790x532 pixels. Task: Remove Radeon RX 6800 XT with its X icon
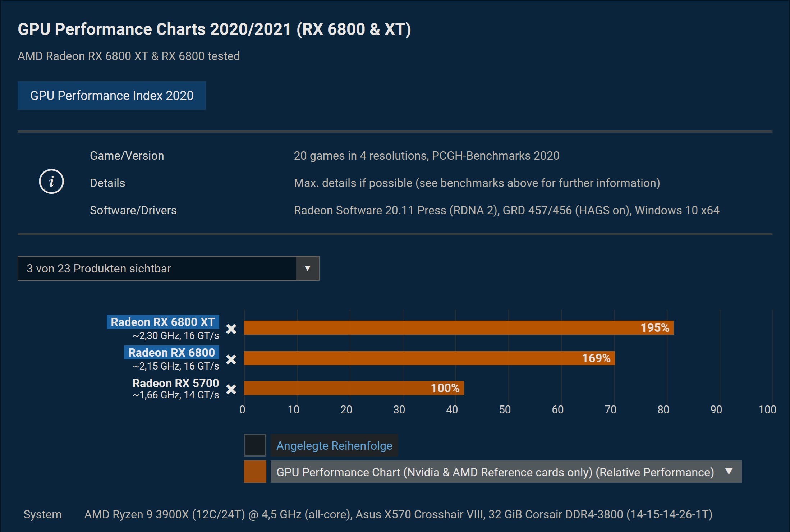coord(231,329)
